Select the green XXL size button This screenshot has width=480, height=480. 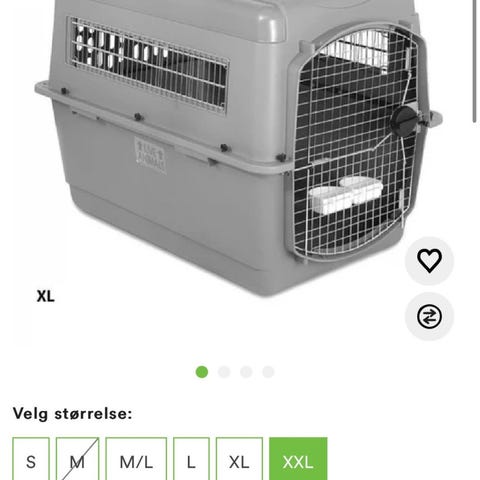tap(298, 460)
